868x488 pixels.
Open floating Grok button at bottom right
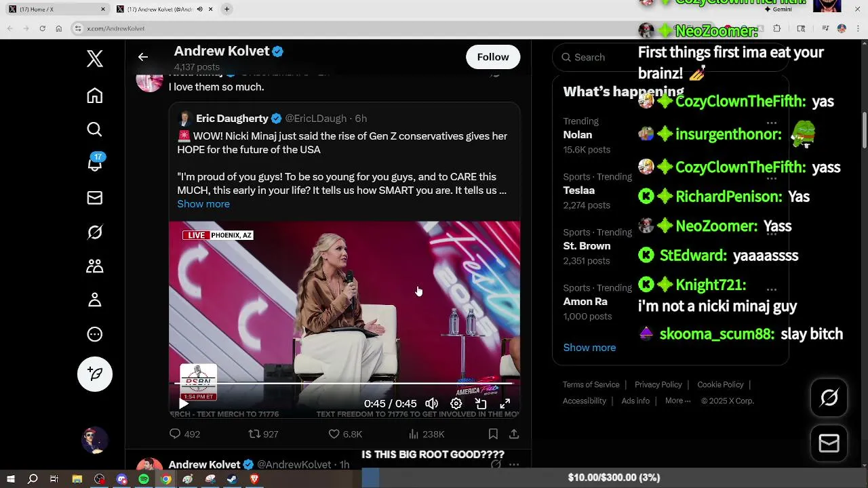tap(829, 398)
